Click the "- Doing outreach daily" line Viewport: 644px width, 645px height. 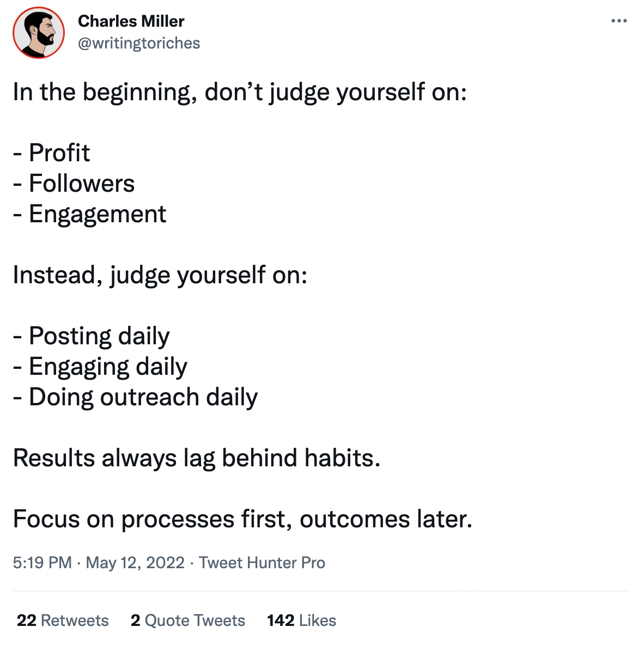(x=136, y=397)
